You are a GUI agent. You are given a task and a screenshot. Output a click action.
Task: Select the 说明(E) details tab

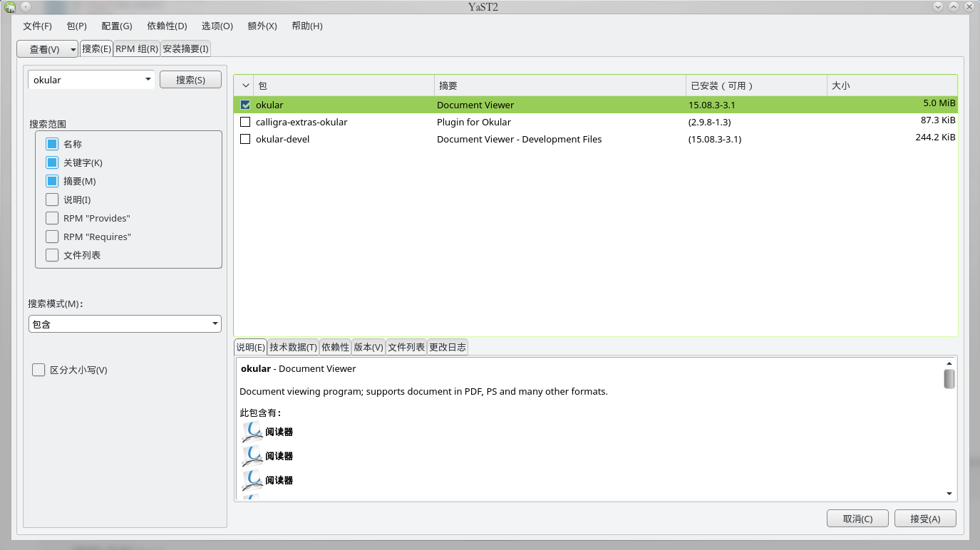pos(250,347)
